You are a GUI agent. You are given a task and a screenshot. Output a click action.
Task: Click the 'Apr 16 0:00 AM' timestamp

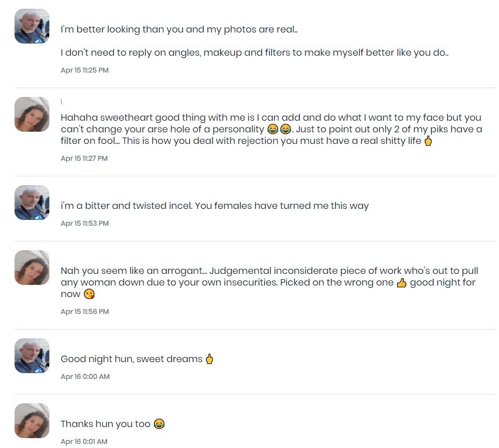pyautogui.click(x=85, y=377)
